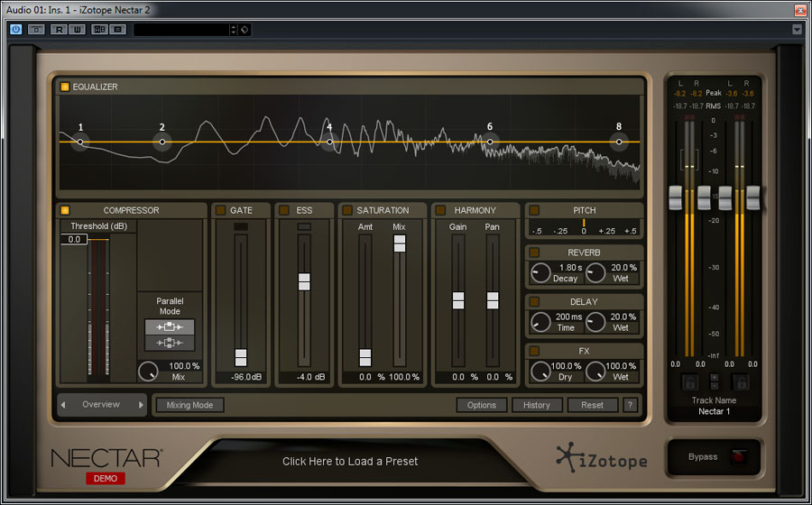Click the Write automation W icon
This screenshot has width=812, height=505.
78,29
